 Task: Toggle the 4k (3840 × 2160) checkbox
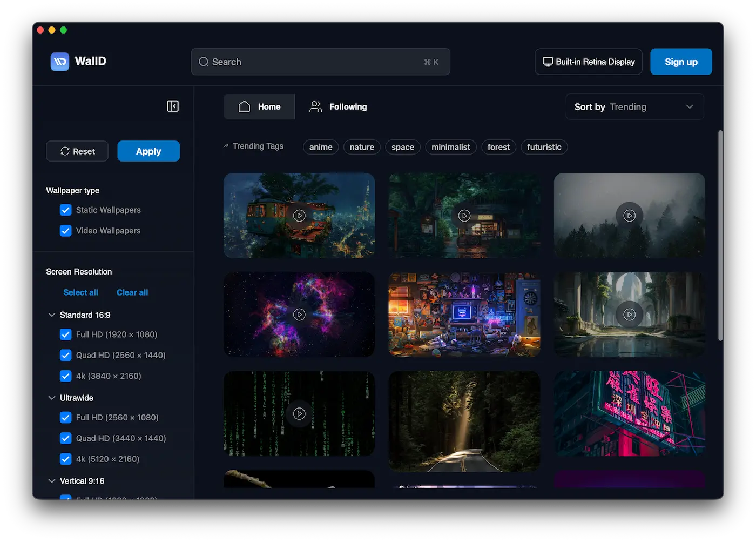[66, 376]
